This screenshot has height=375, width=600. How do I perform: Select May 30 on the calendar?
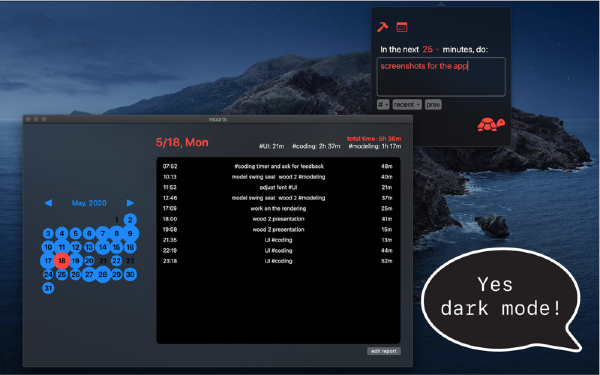pyautogui.click(x=130, y=274)
